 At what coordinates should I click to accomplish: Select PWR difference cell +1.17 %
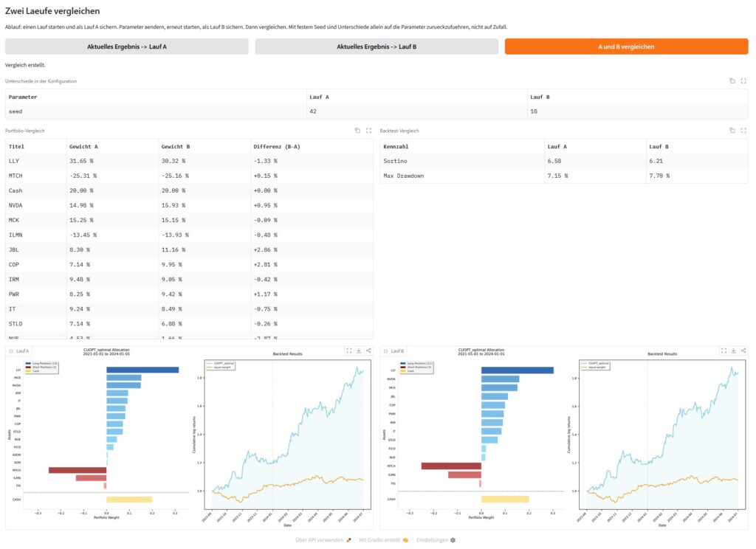click(312, 294)
